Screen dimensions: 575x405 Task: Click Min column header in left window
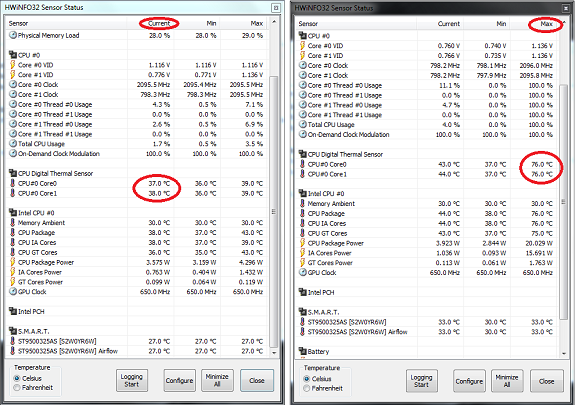(x=197, y=23)
